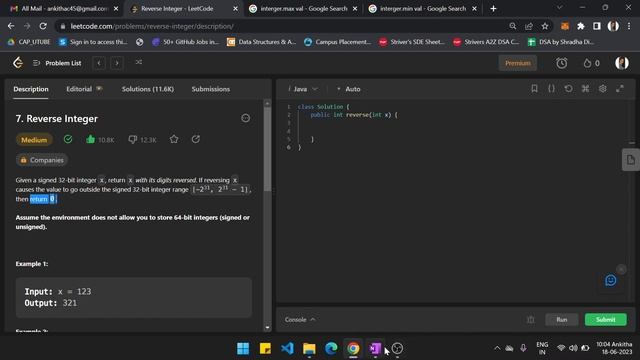The height and width of the screenshot is (360, 640).
Task: Click the green Submit button
Action: 606,320
